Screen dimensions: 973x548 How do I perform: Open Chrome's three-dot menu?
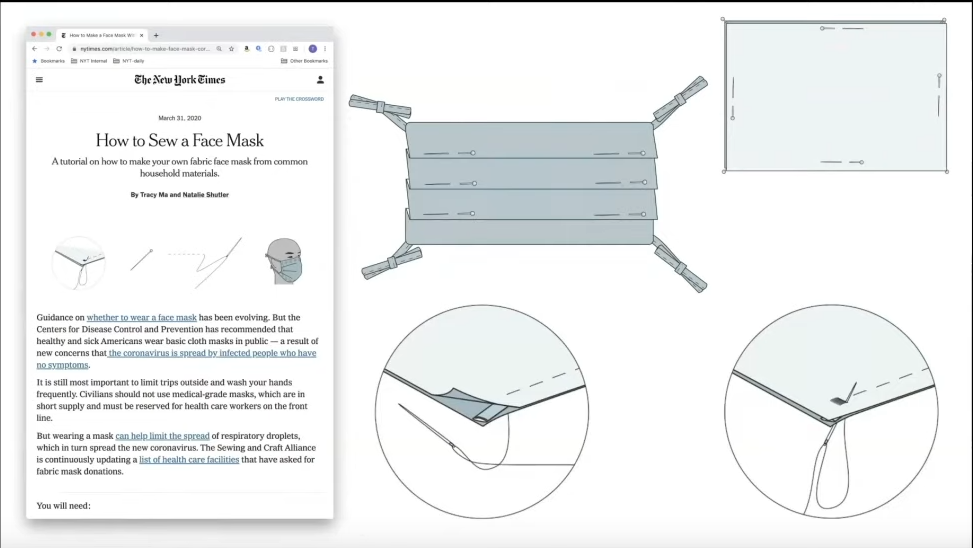pyautogui.click(x=325, y=48)
